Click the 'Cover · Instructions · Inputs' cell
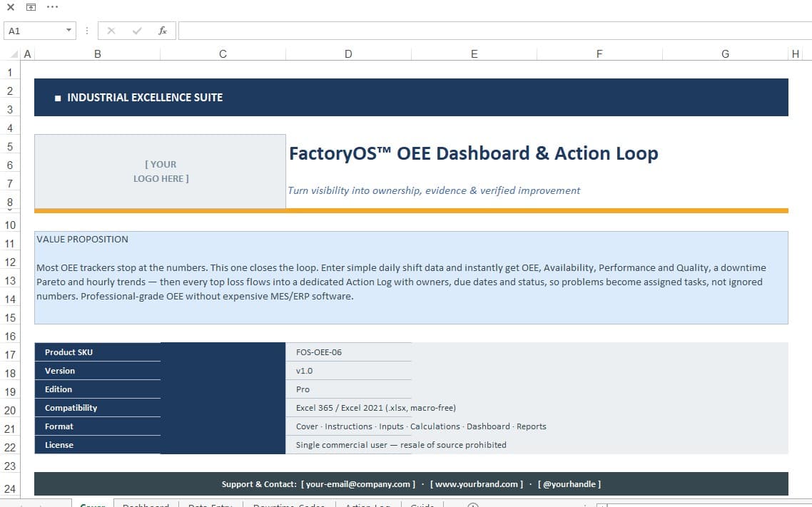Screen dimensions: 812x507 pos(421,426)
